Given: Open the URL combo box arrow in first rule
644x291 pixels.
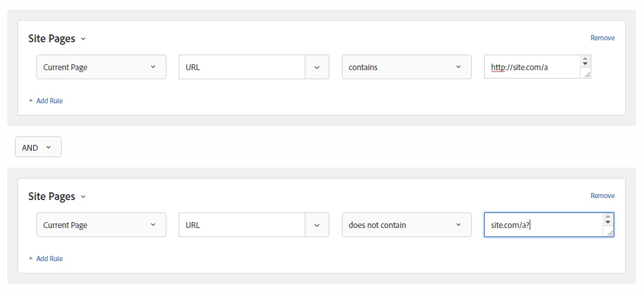Looking at the screenshot, I should 316,67.
